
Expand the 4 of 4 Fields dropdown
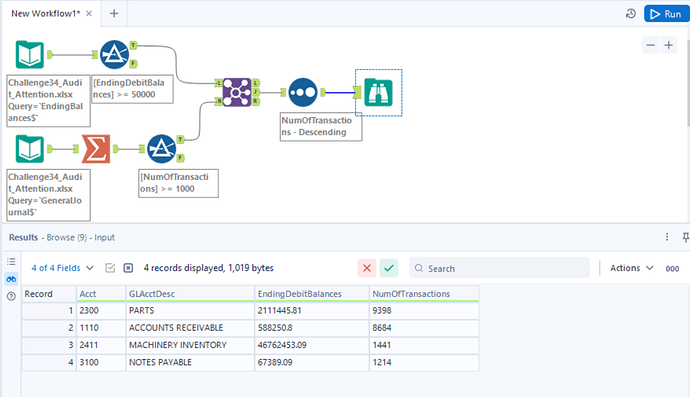[62, 268]
